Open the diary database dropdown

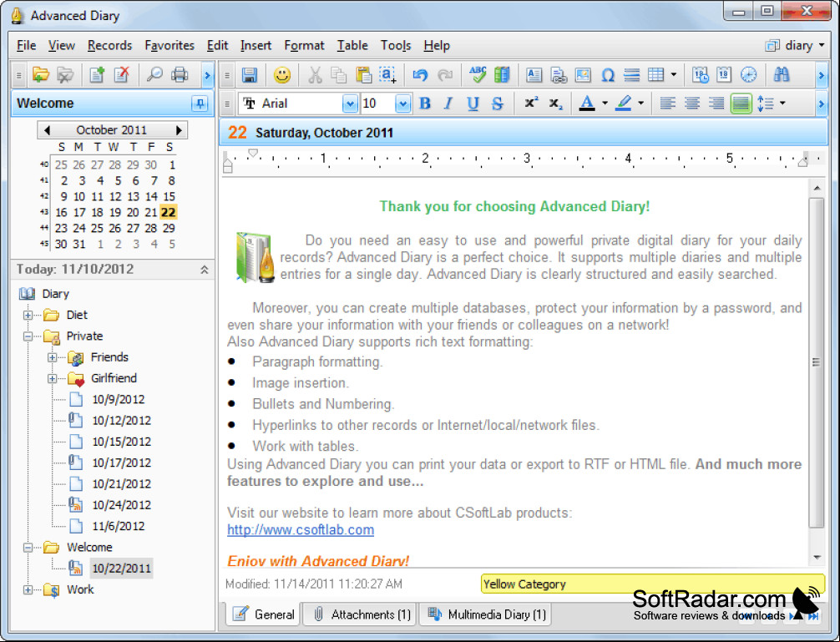(796, 46)
